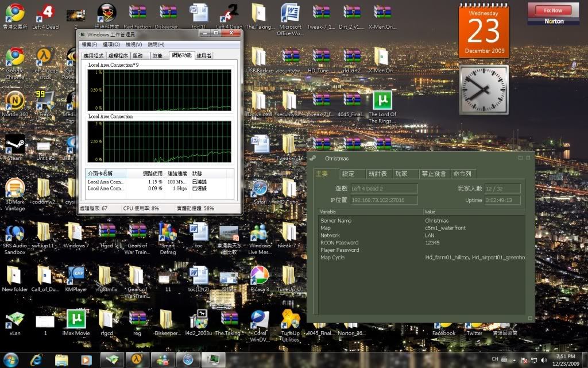Open the 檔案(F) menu in Task Manager
588x368 pixels.
tap(91, 44)
